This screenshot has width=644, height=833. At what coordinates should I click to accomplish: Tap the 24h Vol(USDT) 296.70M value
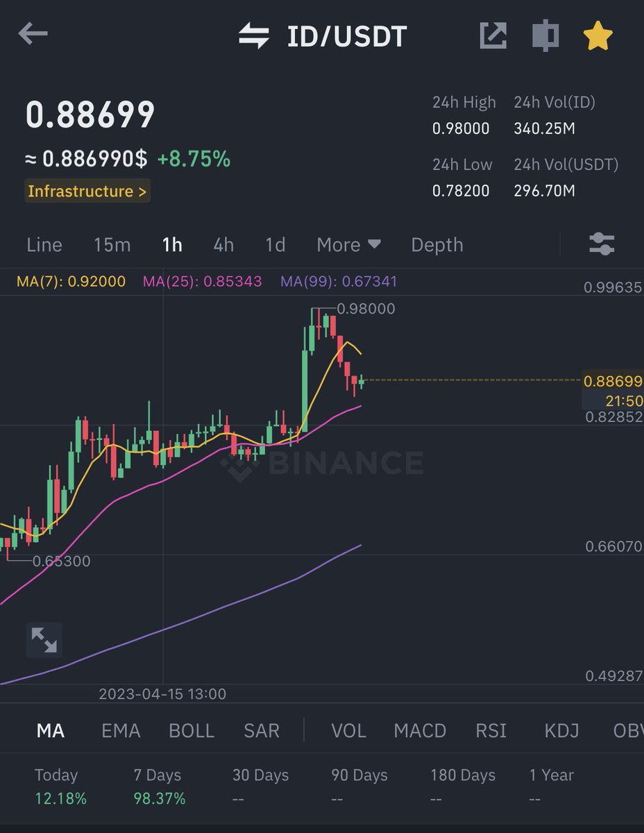point(545,190)
